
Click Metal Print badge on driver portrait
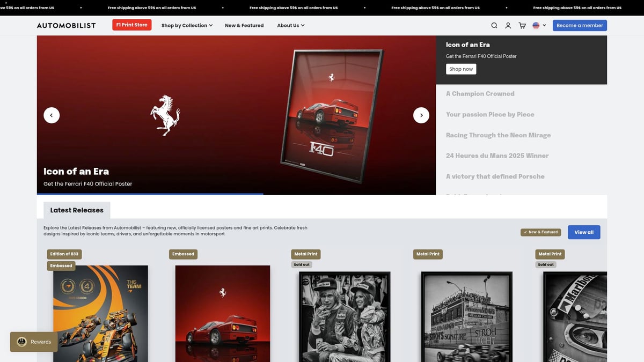[306, 254]
